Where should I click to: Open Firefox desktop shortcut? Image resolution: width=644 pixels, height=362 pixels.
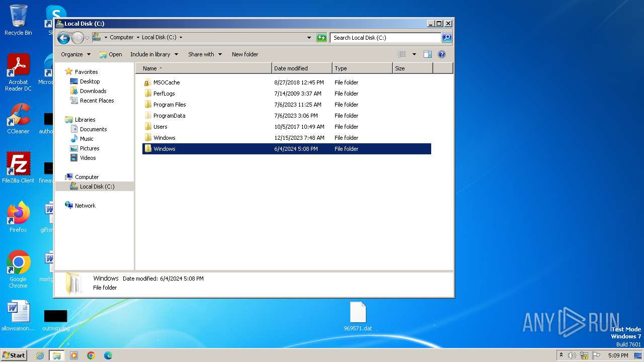(18, 217)
